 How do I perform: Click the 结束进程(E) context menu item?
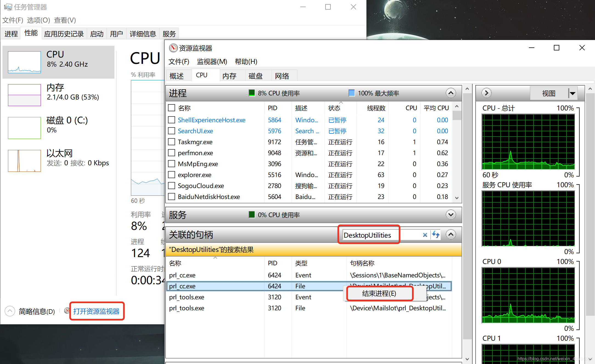tap(379, 294)
